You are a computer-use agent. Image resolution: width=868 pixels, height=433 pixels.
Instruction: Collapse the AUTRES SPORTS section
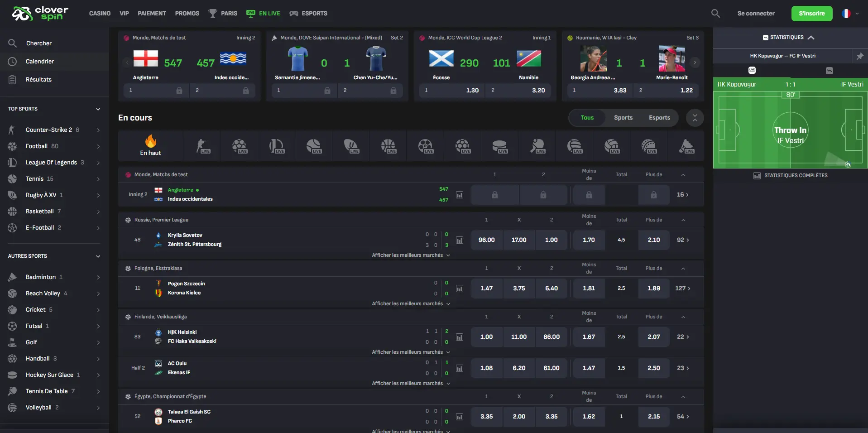[x=98, y=256]
